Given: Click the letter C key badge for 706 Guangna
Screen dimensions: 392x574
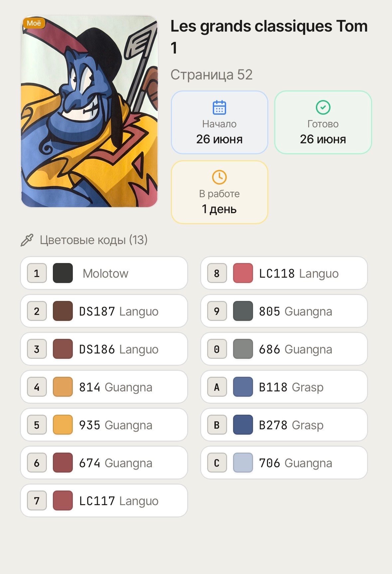Looking at the screenshot, I should tap(217, 463).
